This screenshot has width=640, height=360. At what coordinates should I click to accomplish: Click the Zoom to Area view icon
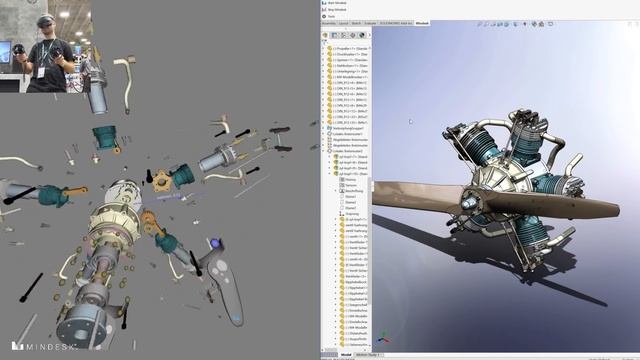(487, 24)
